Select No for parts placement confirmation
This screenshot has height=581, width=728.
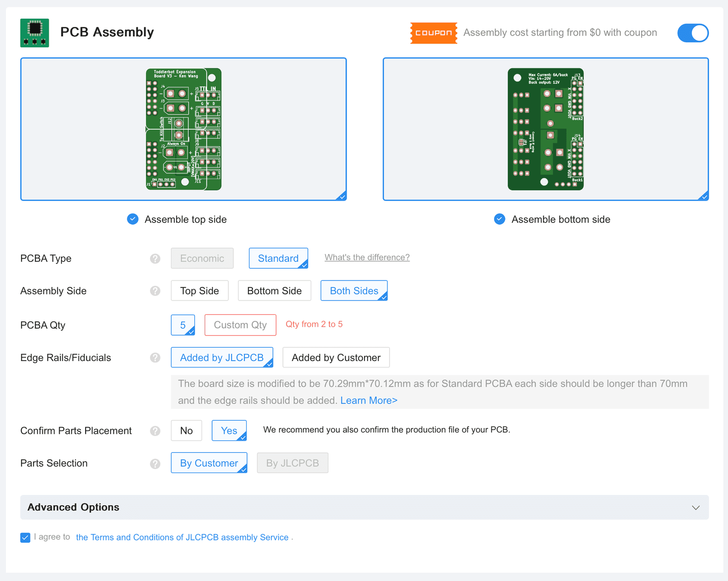tap(187, 430)
